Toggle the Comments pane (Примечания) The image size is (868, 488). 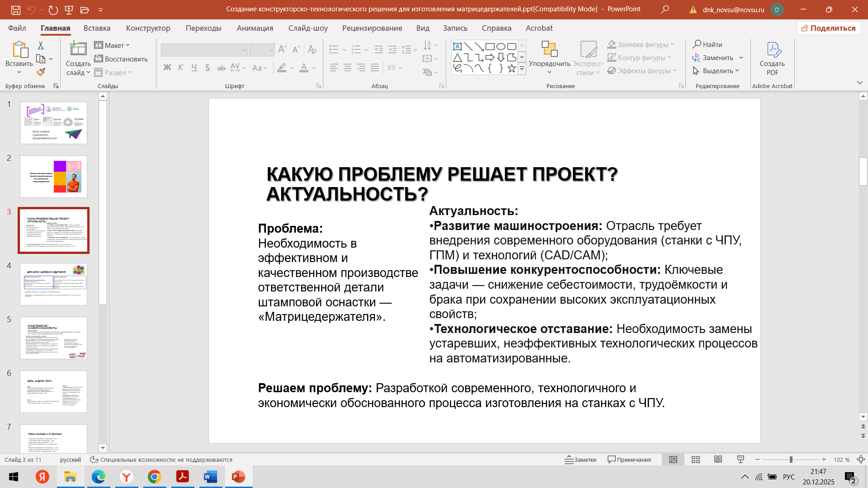(x=629, y=460)
